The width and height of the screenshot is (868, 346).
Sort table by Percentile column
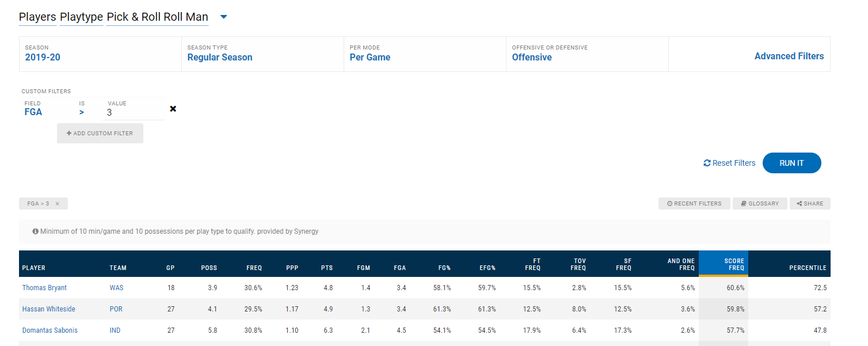808,268
